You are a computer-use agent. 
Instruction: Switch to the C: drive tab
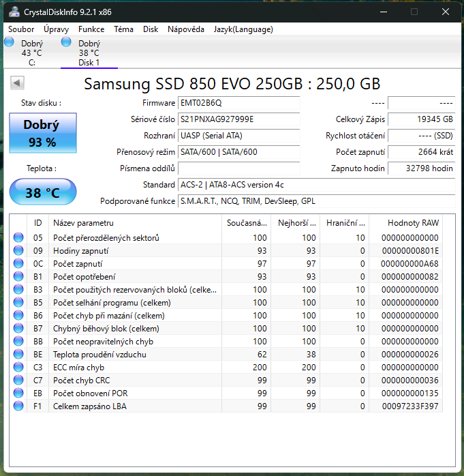tap(31, 53)
